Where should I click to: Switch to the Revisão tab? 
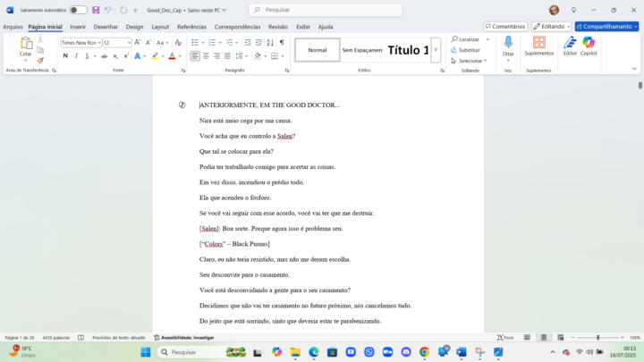click(278, 27)
